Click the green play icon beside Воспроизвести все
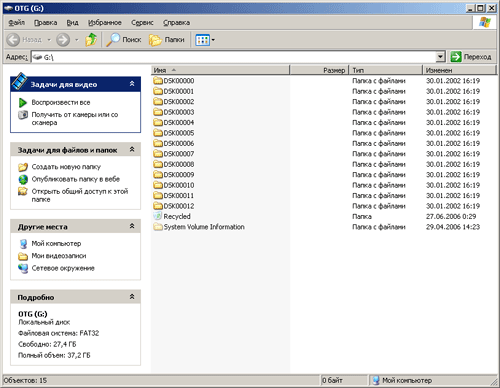The width and height of the screenshot is (500, 388). [x=23, y=102]
